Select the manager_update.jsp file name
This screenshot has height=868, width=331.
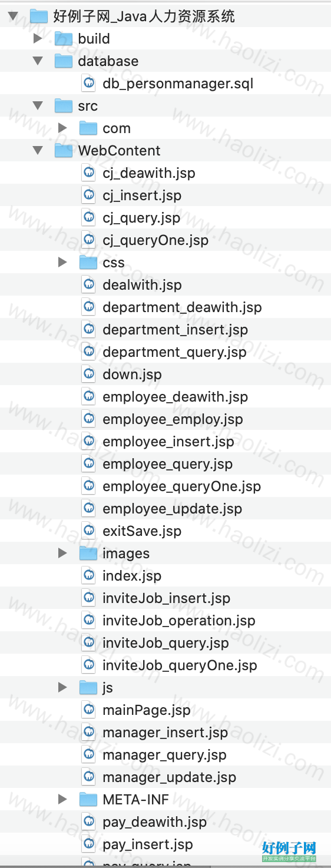coord(170,778)
